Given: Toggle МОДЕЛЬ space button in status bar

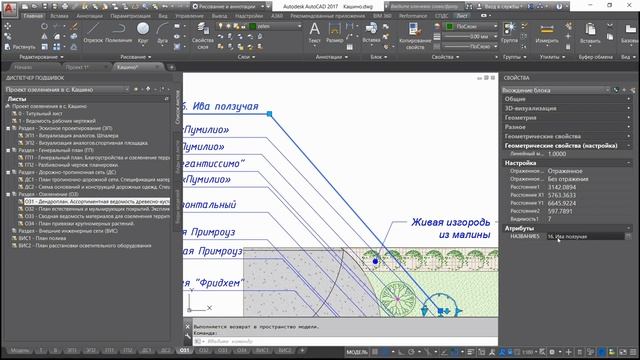Looking at the screenshot, I should [357, 351].
